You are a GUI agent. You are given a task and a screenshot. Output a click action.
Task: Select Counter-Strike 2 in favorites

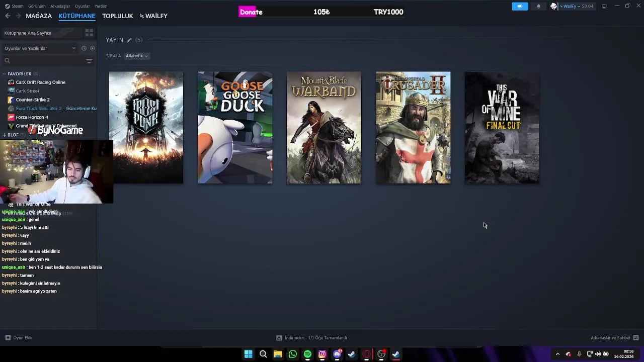pos(33,100)
